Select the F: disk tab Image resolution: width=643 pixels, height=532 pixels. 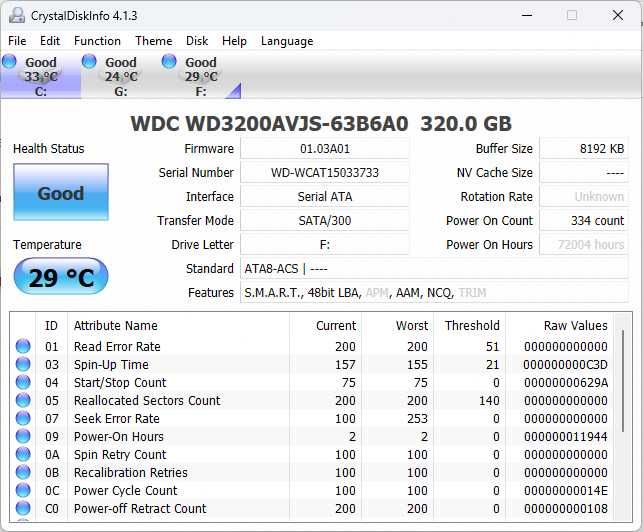(201, 76)
